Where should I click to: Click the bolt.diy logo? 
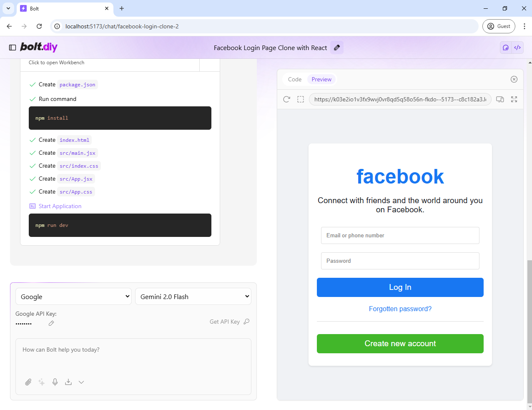click(39, 47)
